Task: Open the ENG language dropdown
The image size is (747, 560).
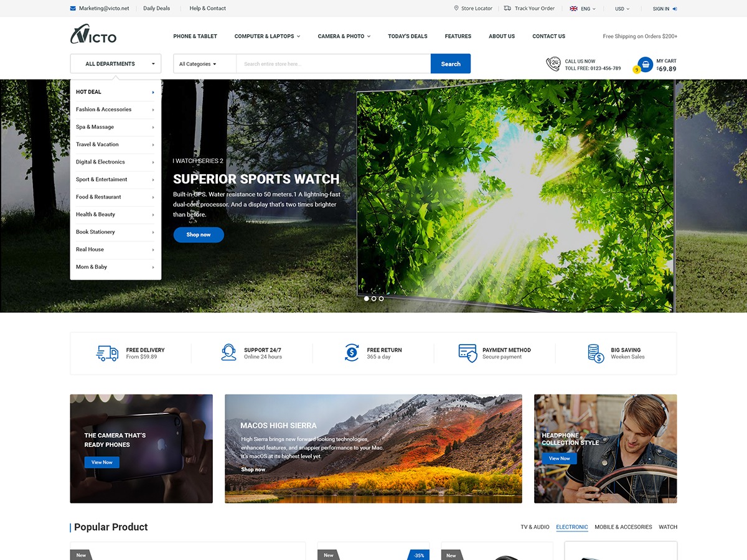Action: 588,9
